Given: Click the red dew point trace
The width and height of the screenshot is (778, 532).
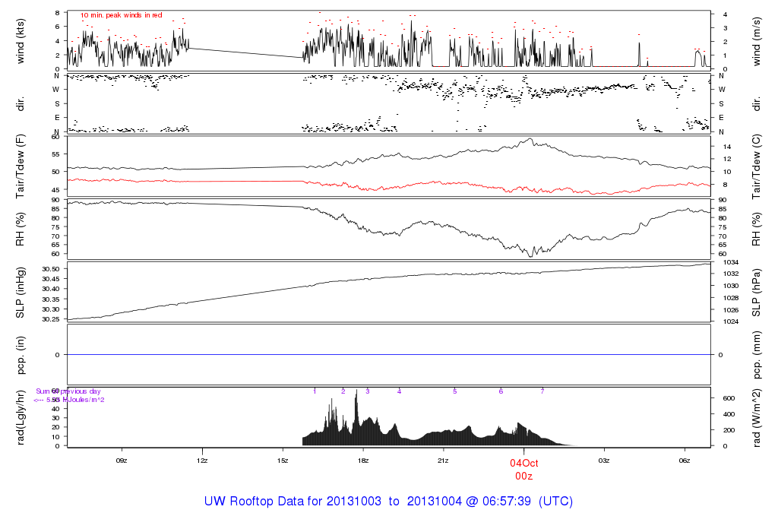Looking at the screenshot, I should tap(388, 185).
